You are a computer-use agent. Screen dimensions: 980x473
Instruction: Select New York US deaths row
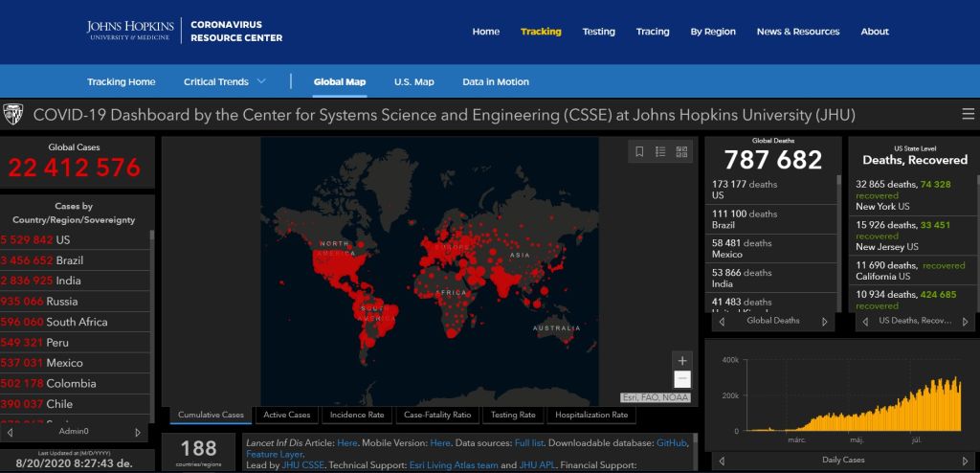click(x=912, y=195)
